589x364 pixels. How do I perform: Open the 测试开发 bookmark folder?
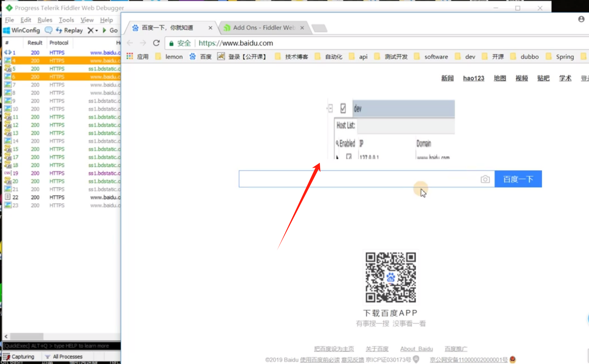(391, 57)
